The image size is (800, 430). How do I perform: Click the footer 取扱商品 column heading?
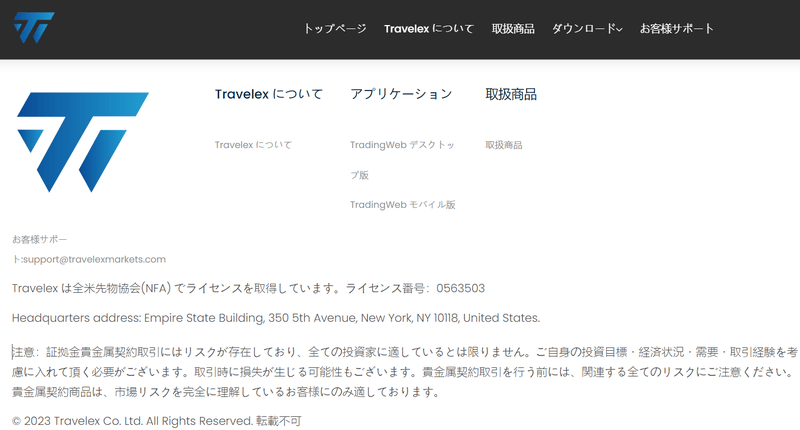click(x=511, y=94)
